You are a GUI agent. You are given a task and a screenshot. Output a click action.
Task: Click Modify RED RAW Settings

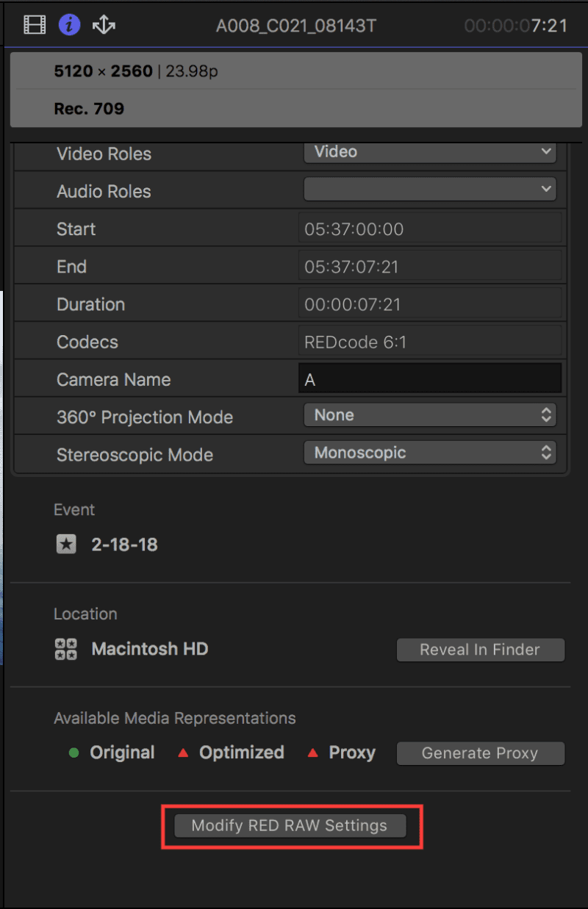pos(291,825)
